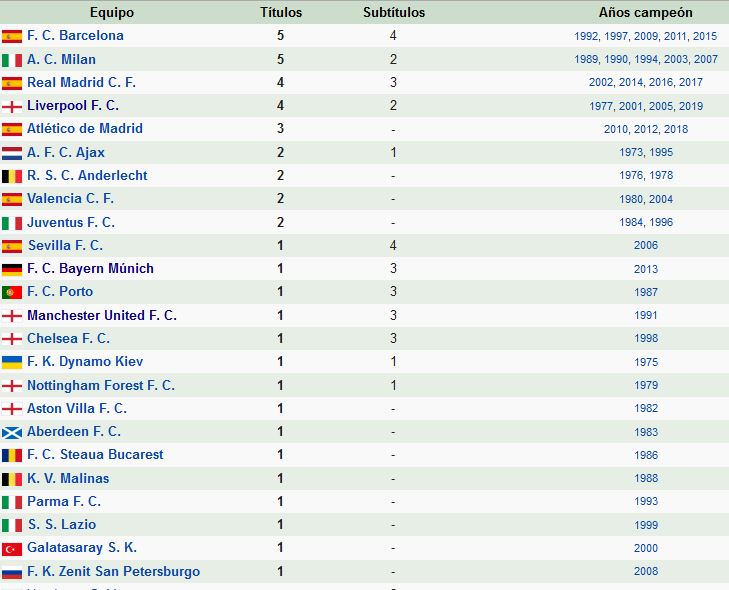Screen dimensions: 729x590
Task: Open the 2002 link in Real Madrid row
Action: coord(601,82)
